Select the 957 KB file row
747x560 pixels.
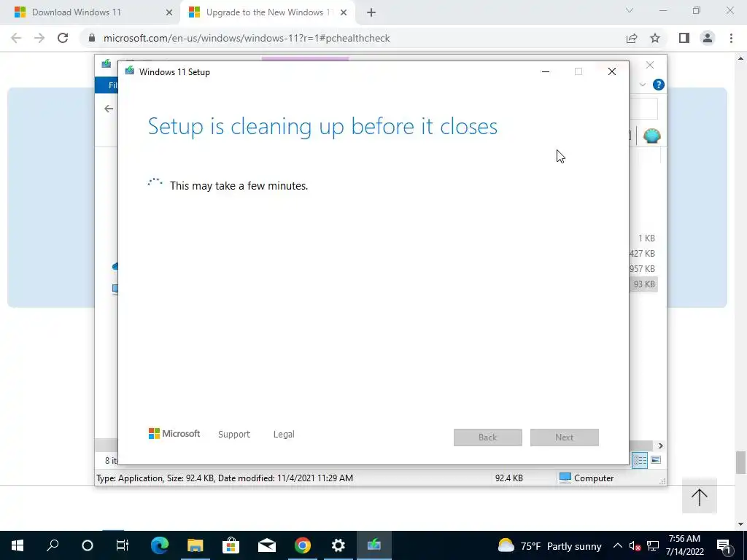642,269
